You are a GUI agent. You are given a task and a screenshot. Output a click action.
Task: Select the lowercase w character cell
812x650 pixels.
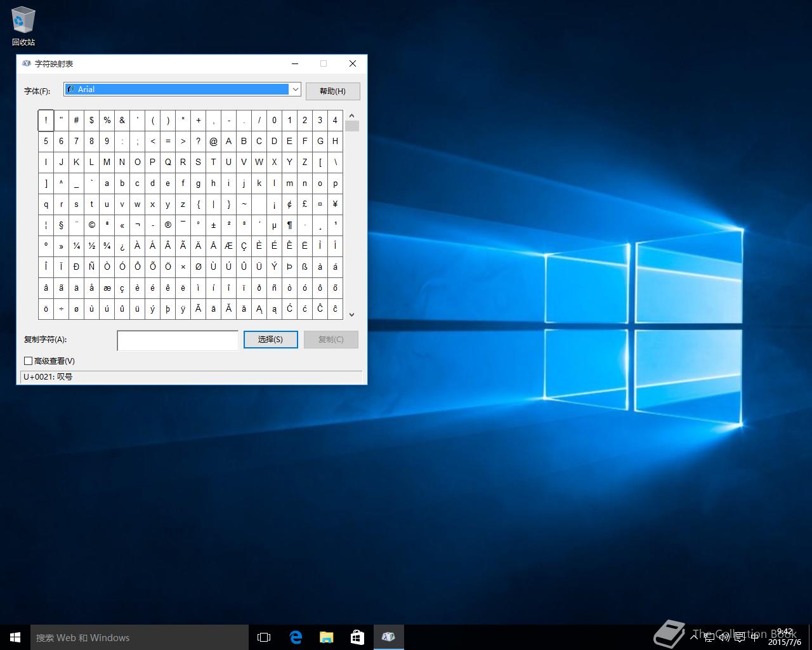click(137, 204)
